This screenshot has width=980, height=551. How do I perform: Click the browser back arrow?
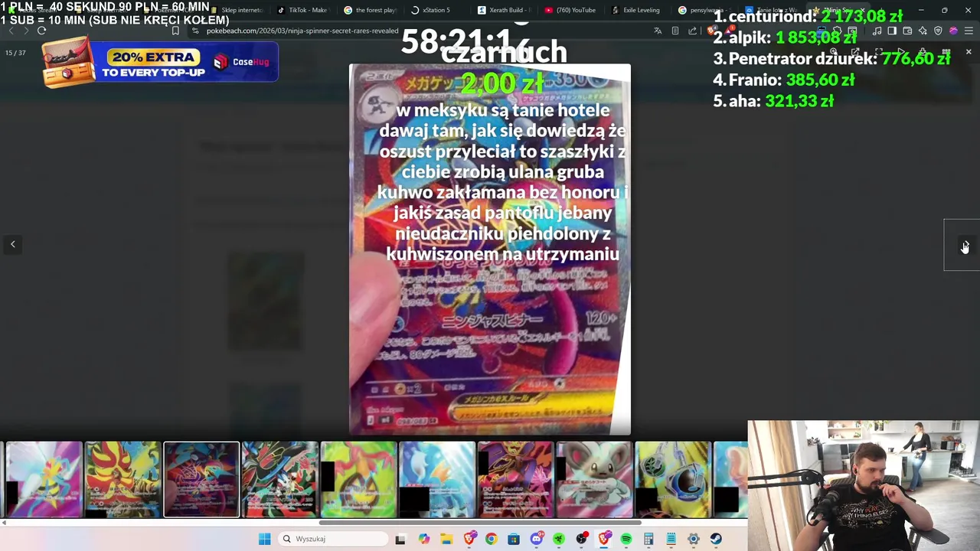click(x=11, y=31)
